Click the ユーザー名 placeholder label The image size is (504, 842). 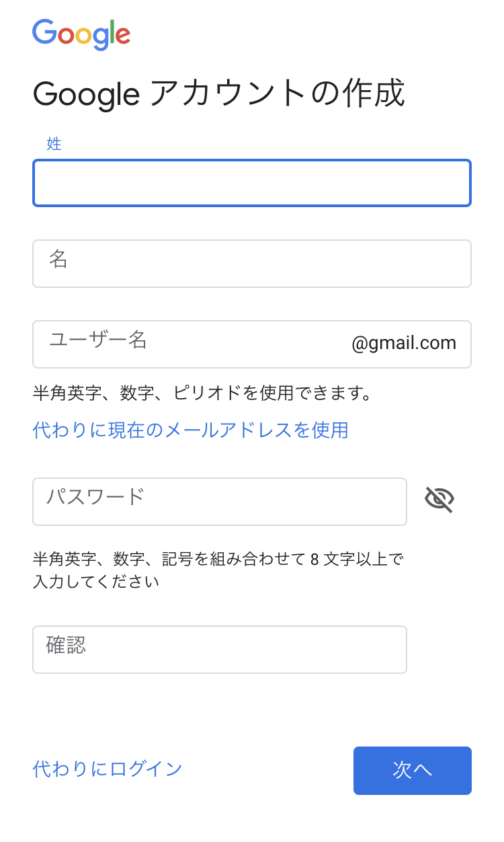pos(98,340)
